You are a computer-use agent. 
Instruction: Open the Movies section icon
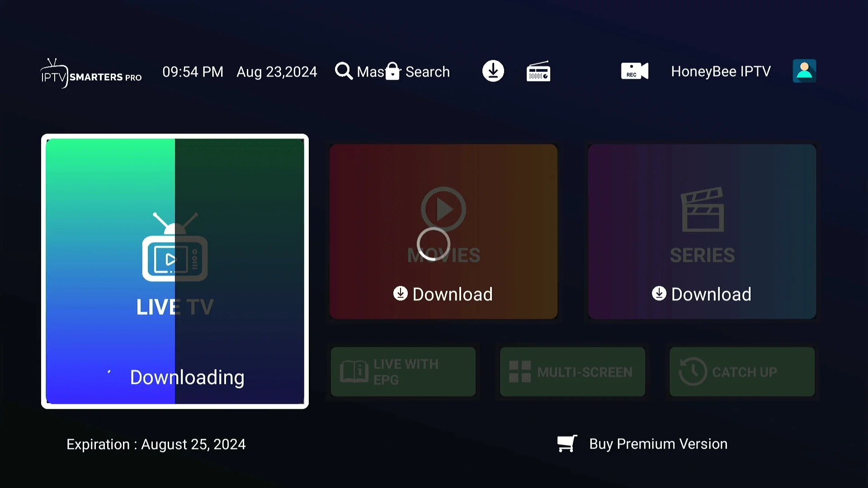point(443,209)
